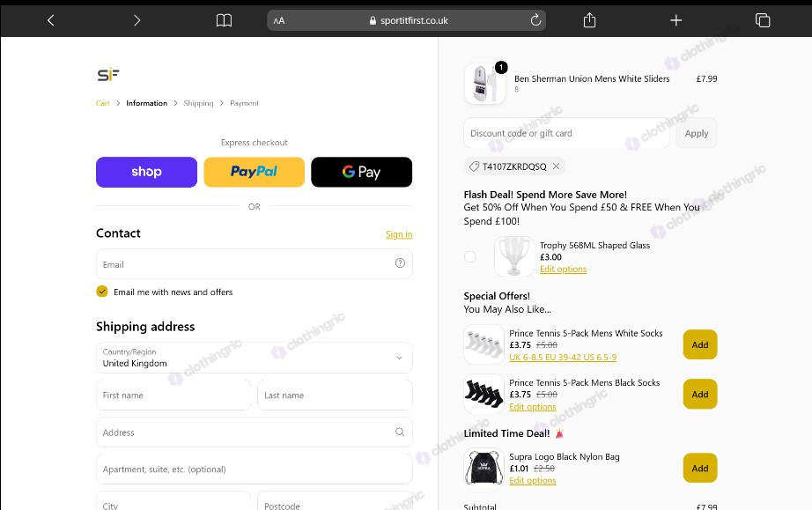Click the Ben Sherman Union Mens White Sliders title
The image size is (812, 510).
pyautogui.click(x=592, y=78)
